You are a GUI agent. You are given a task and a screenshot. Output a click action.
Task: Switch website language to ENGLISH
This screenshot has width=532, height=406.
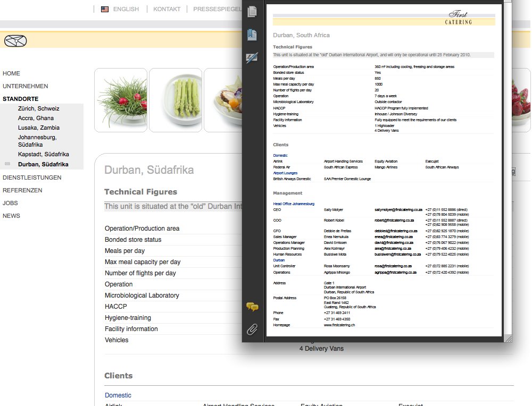tap(126, 9)
